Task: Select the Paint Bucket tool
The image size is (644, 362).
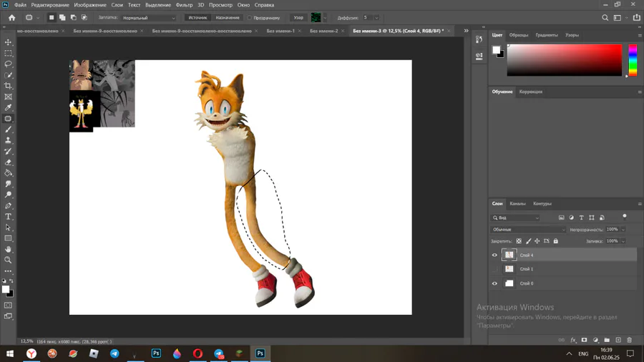Action: (x=8, y=173)
